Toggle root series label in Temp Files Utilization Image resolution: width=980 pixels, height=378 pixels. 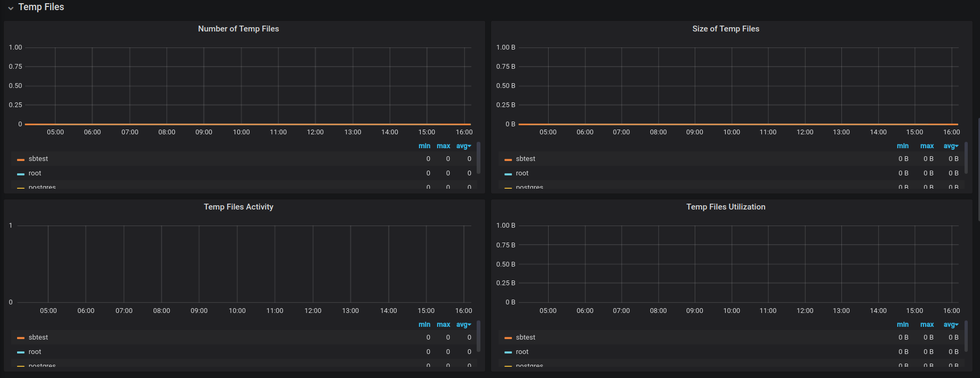[522, 352]
